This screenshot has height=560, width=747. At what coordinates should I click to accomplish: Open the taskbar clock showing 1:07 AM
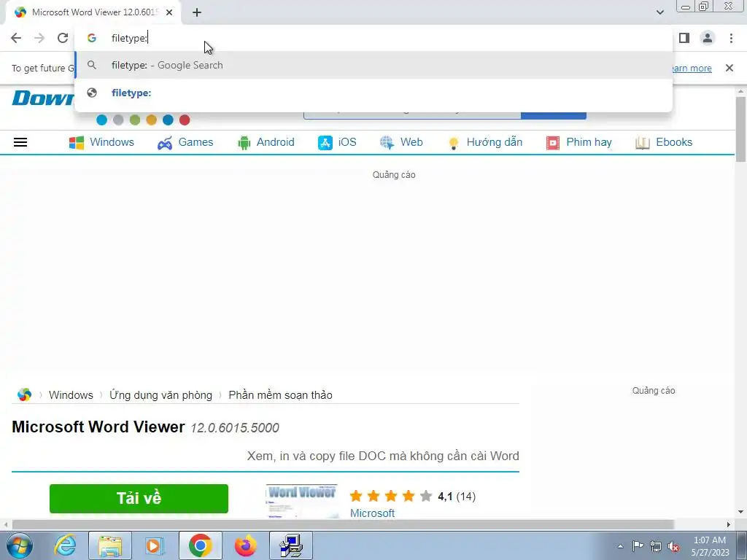pos(710,546)
